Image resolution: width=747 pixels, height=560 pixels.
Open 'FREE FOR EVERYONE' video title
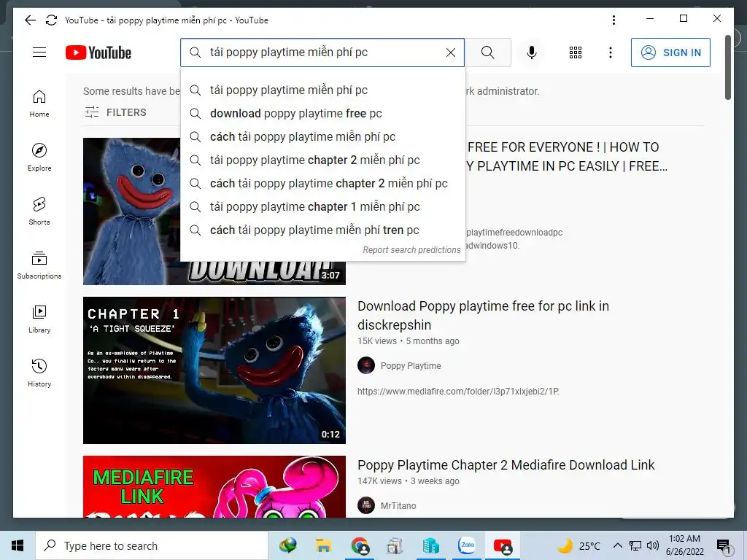coord(568,157)
